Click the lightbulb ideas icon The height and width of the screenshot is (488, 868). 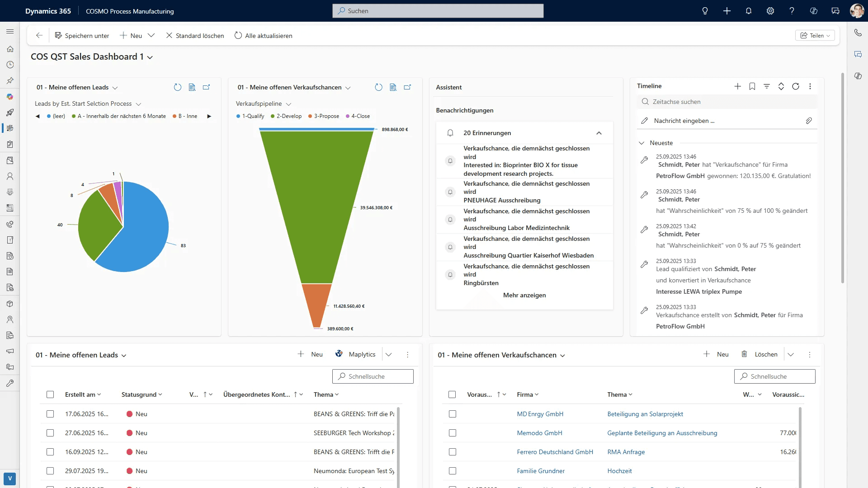pos(705,11)
